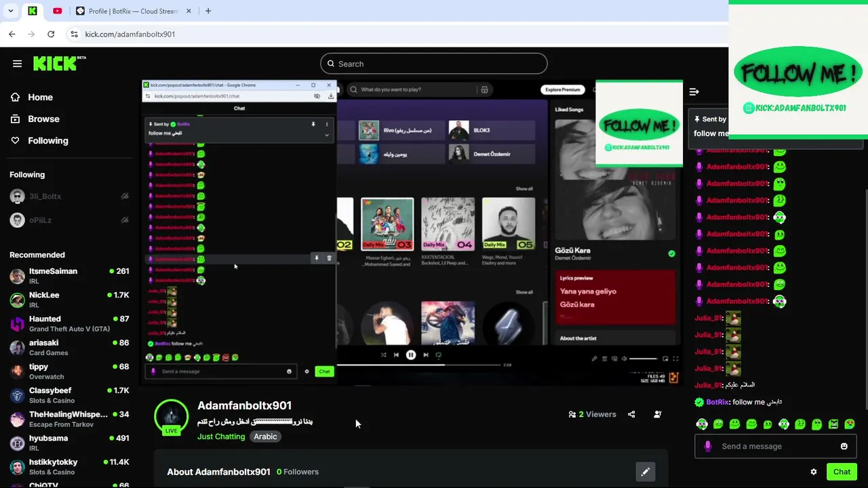Click Daily Mix 05 cover in stream
This screenshot has height=488, width=868.
tap(509, 224)
